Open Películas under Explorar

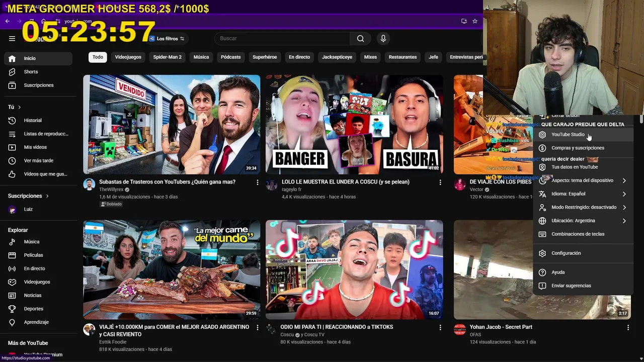[38, 255]
